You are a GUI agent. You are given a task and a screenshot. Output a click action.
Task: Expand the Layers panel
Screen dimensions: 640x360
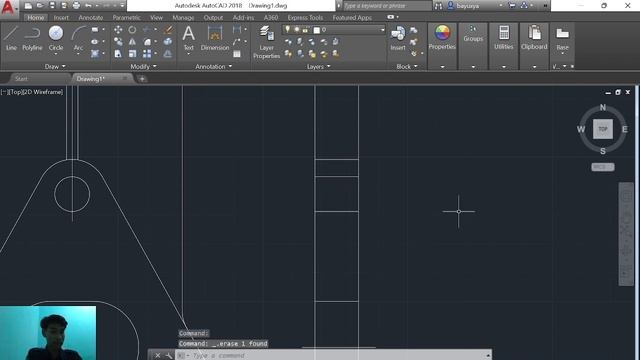click(x=318, y=66)
